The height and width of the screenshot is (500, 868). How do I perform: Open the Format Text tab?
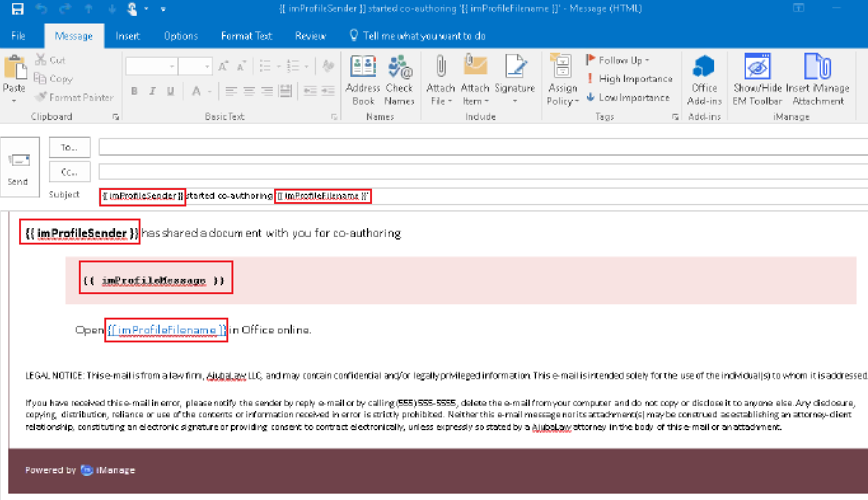(x=246, y=36)
